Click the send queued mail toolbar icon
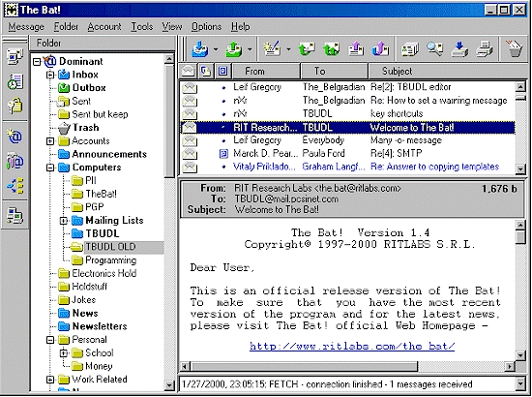Viewport: 532px width, 397px height. coord(234,49)
